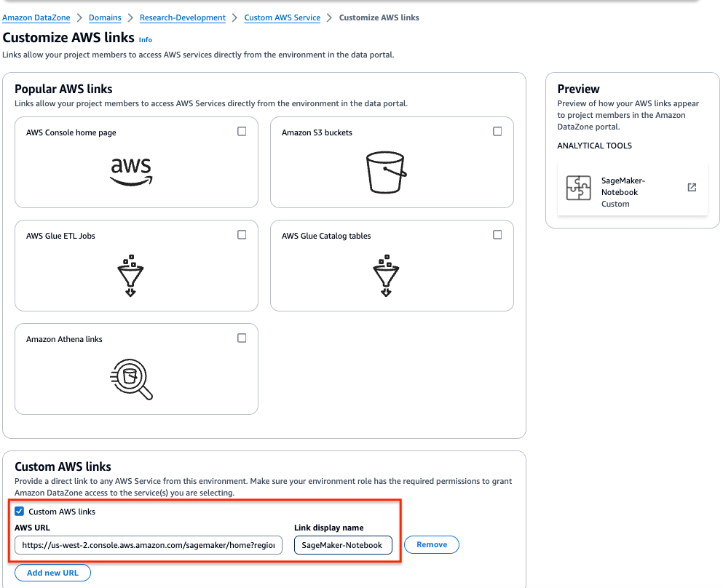Click the 'Preview' panel heading
The width and height of the screenshot is (723, 588).
[578, 89]
